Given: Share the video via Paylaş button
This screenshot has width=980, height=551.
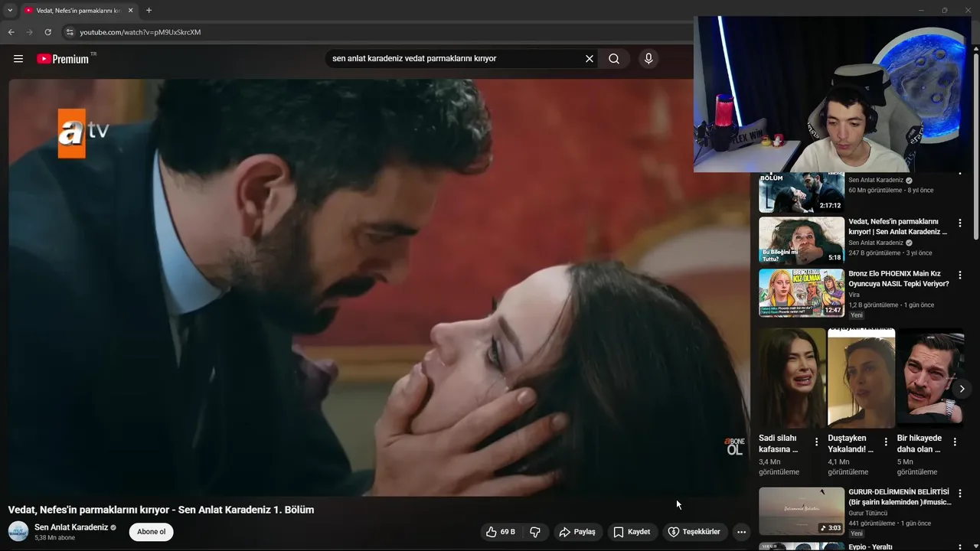Looking at the screenshot, I should click(577, 532).
